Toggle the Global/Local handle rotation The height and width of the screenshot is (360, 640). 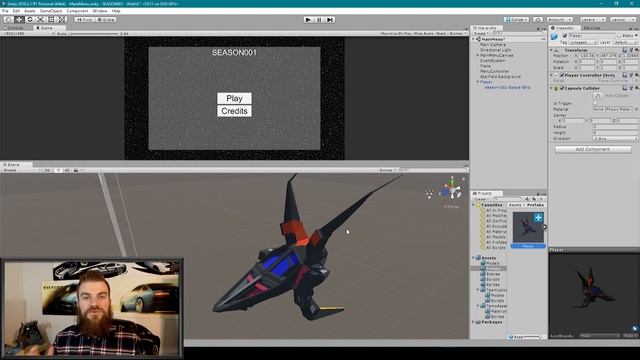tap(106, 20)
